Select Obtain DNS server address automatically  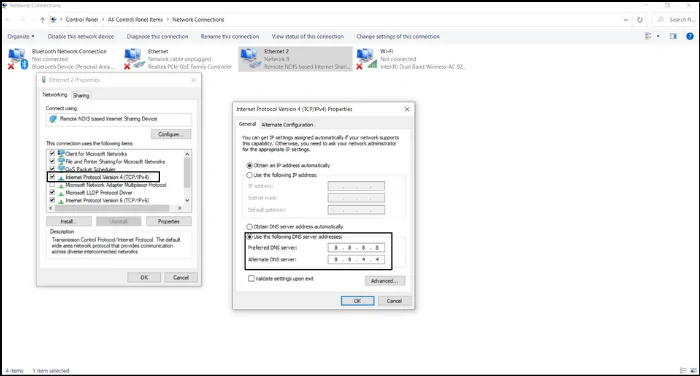250,227
